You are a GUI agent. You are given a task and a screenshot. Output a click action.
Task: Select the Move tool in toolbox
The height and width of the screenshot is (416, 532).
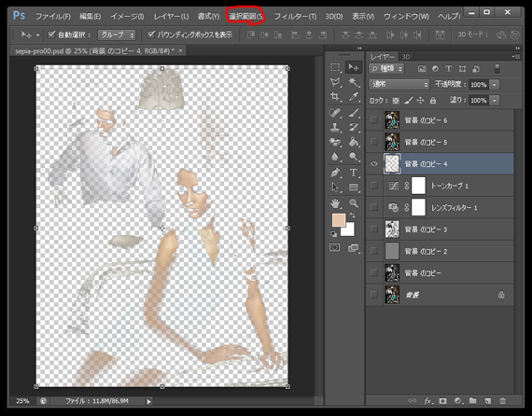pyautogui.click(x=353, y=67)
